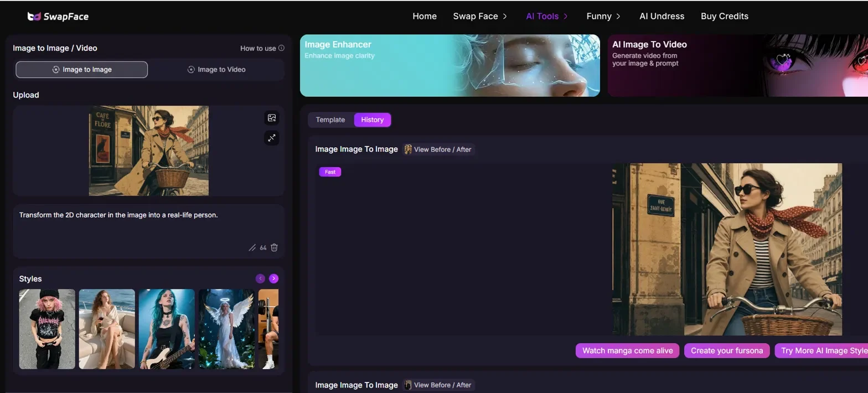868x393 pixels.
Task: Click the replace image icon in Upload
Action: (271, 118)
